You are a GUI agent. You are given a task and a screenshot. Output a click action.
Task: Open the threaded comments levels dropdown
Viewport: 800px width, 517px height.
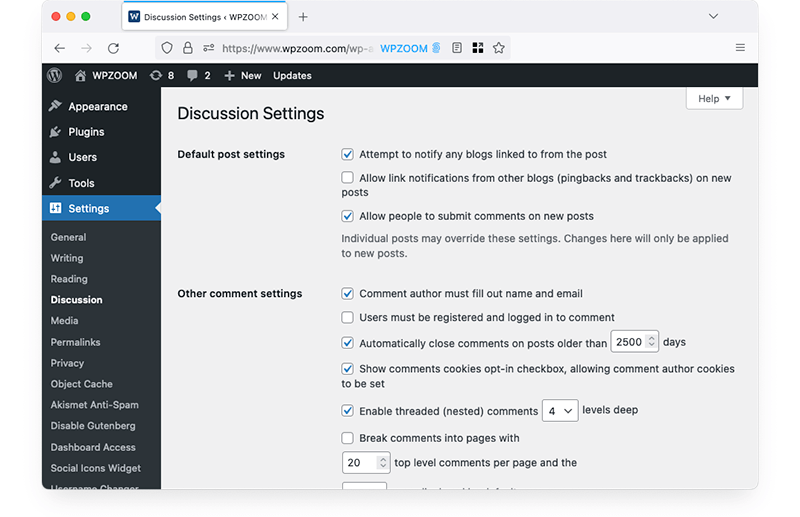click(x=560, y=411)
